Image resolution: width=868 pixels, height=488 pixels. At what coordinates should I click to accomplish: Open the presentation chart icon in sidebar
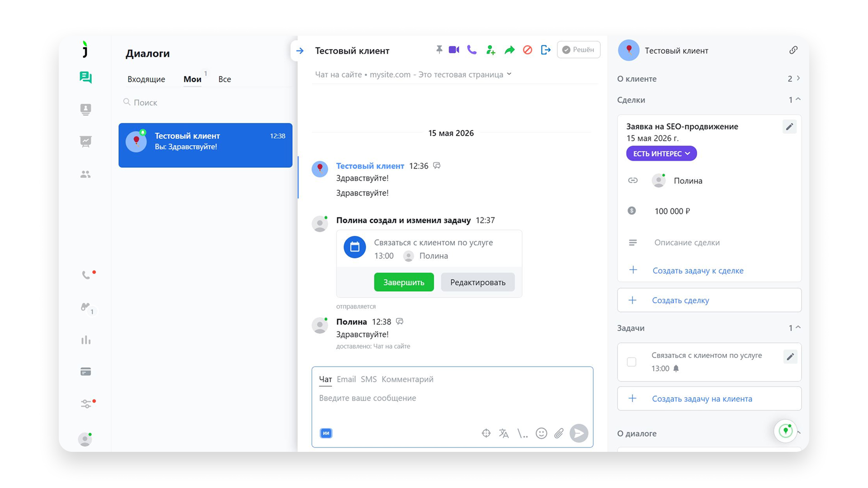coord(85,141)
